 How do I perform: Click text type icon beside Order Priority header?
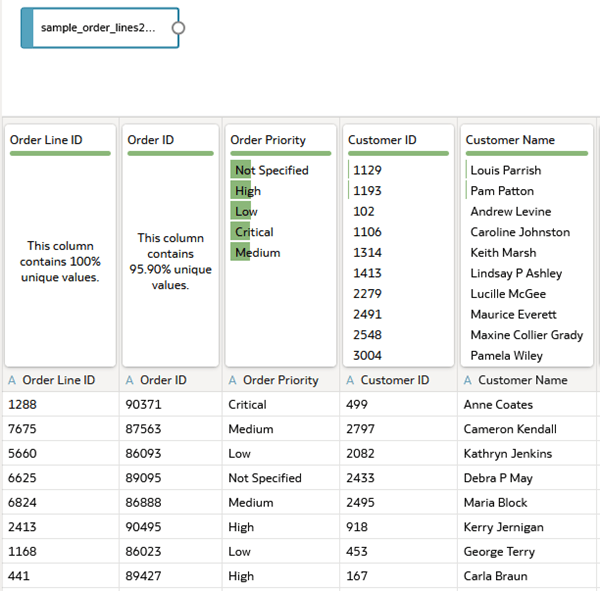coord(233,380)
